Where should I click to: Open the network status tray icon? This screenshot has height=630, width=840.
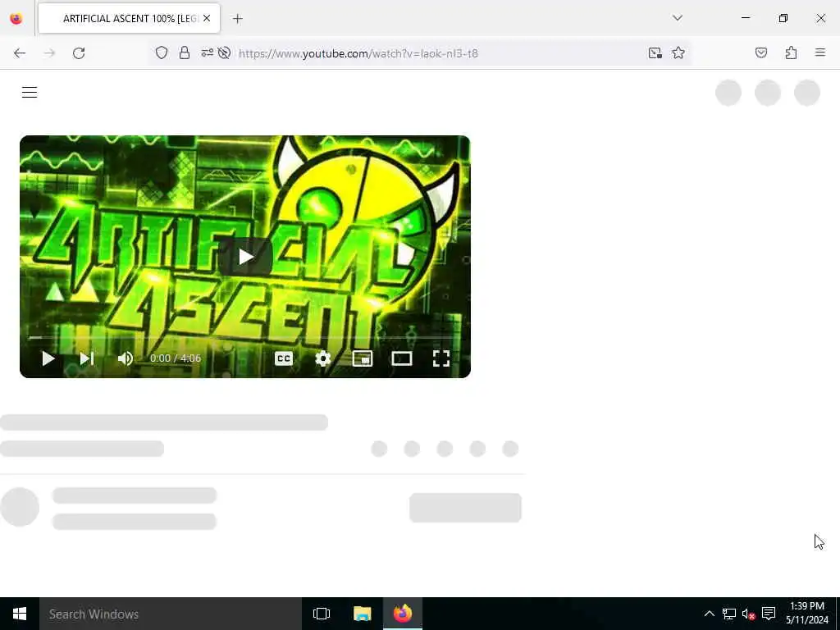[x=728, y=614]
